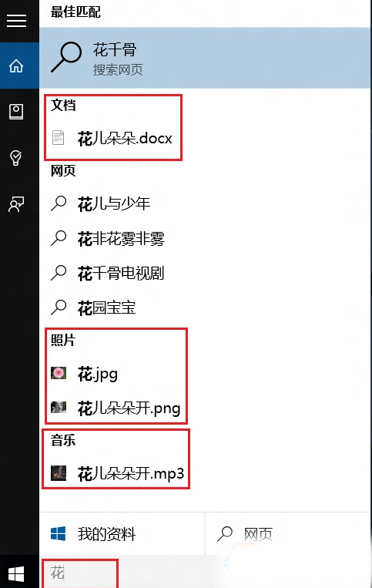Open the Notebook icon in sidebar
The width and height of the screenshot is (372, 588).
16,112
